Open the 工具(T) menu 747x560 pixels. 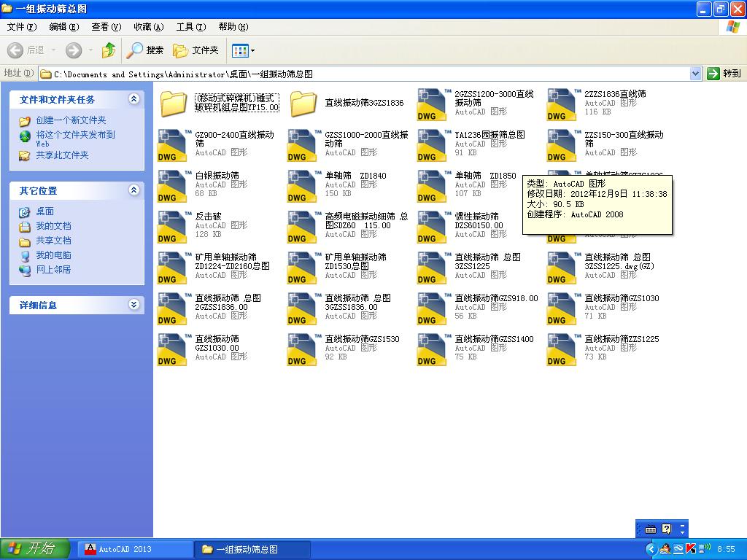click(x=191, y=27)
